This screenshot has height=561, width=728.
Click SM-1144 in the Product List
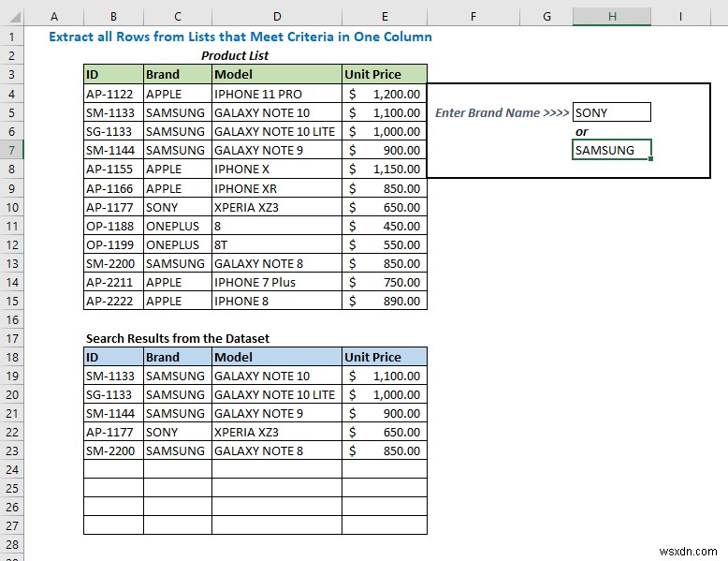[x=114, y=150]
